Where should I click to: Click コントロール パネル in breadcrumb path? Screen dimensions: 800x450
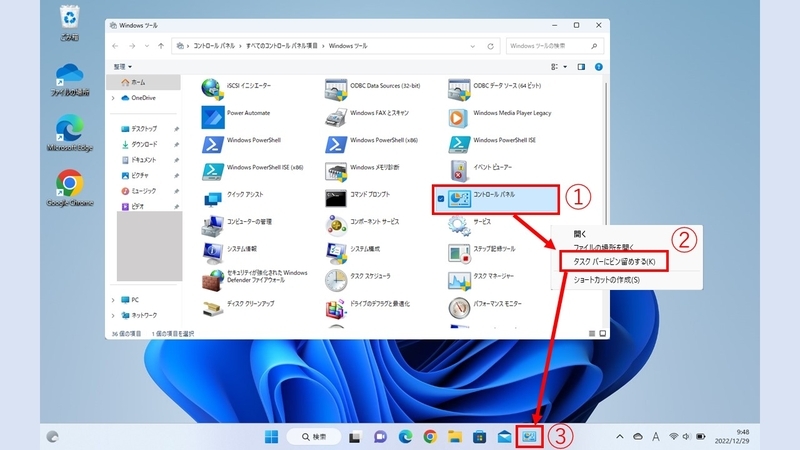[214, 46]
